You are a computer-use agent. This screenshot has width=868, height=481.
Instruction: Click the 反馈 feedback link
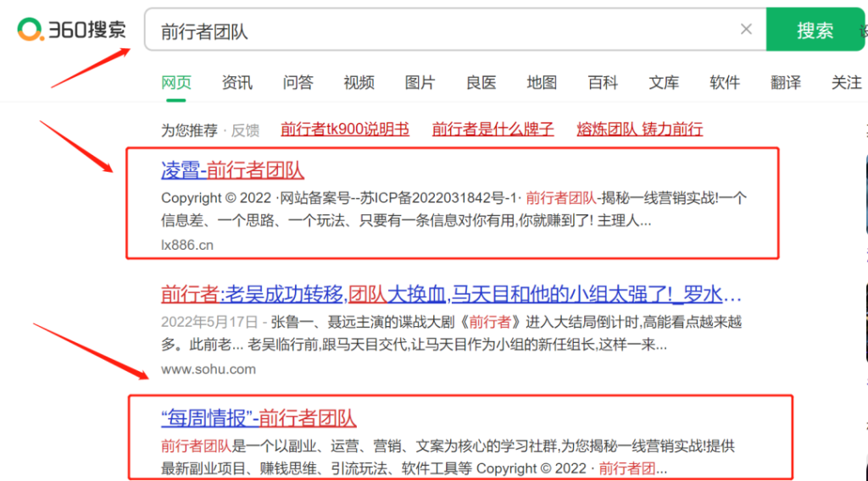point(246,130)
